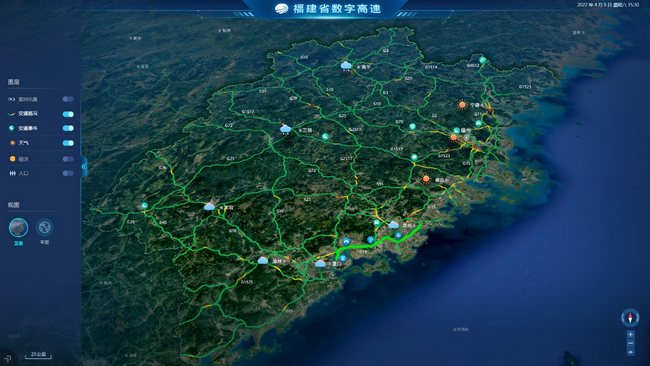This screenshot has width=650, height=366.
Task: Zoom in with the plus button
Action: tap(631, 334)
